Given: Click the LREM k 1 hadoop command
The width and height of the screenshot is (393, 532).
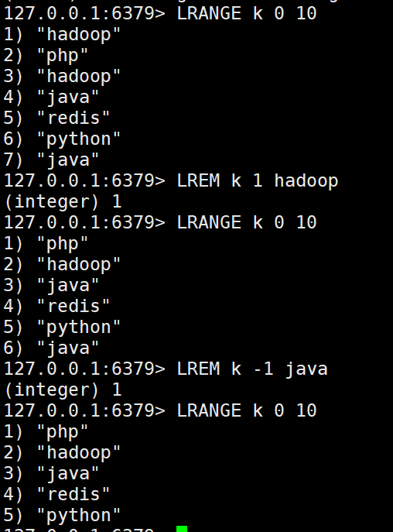Looking at the screenshot, I should pyautogui.click(x=258, y=180).
